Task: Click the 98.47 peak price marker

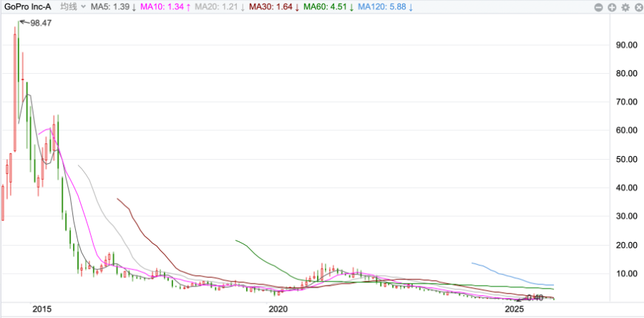Action: point(42,23)
